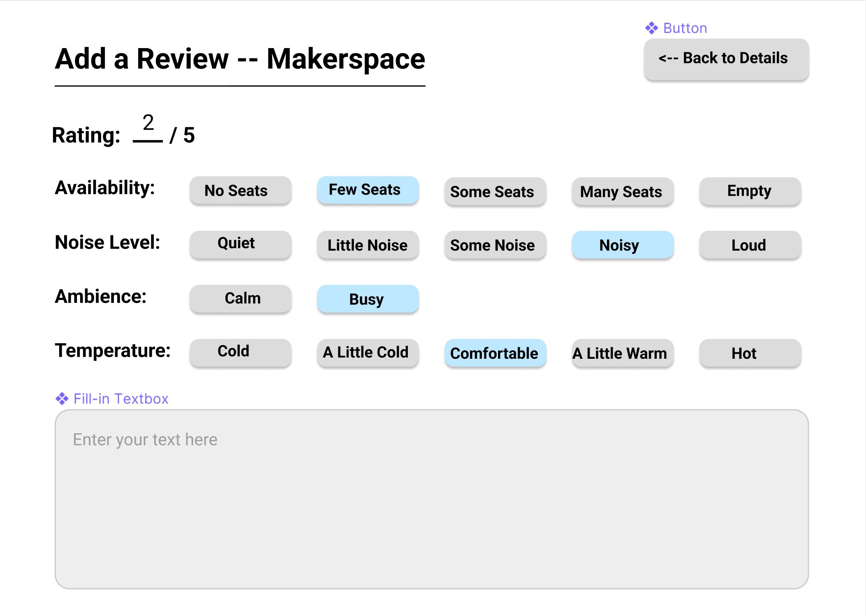Toggle Busy ambience option
866x616 pixels.
click(368, 299)
